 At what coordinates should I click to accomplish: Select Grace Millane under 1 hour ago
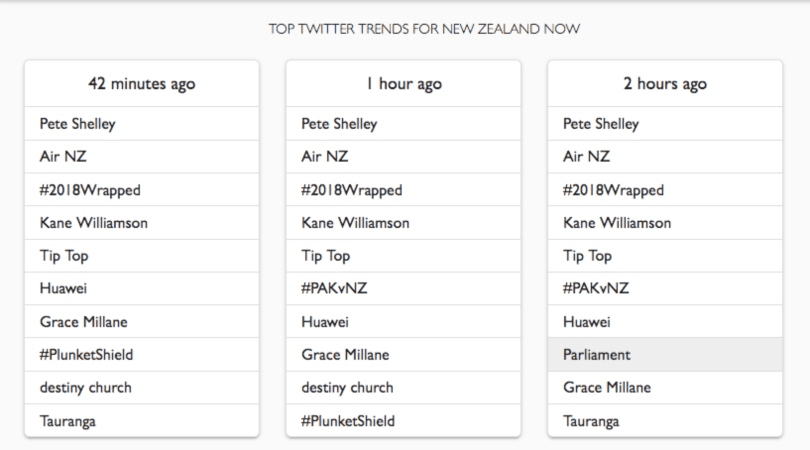pyautogui.click(x=346, y=355)
